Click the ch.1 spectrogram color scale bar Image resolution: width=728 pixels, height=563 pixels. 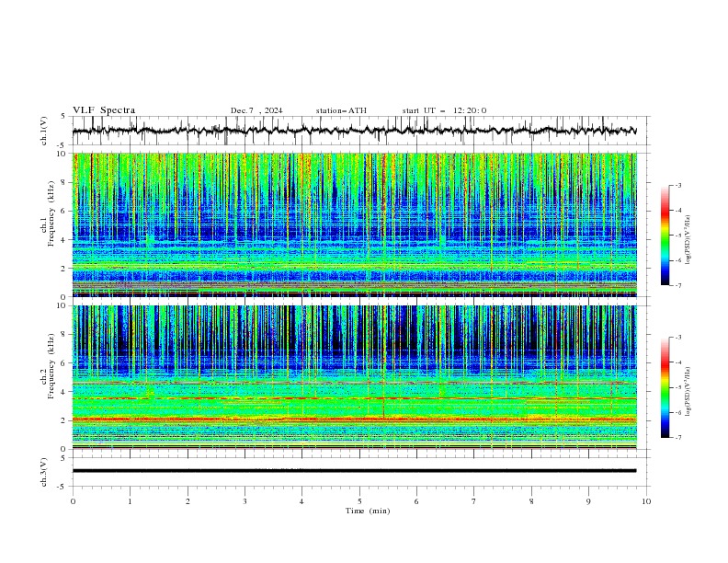[x=665, y=236]
